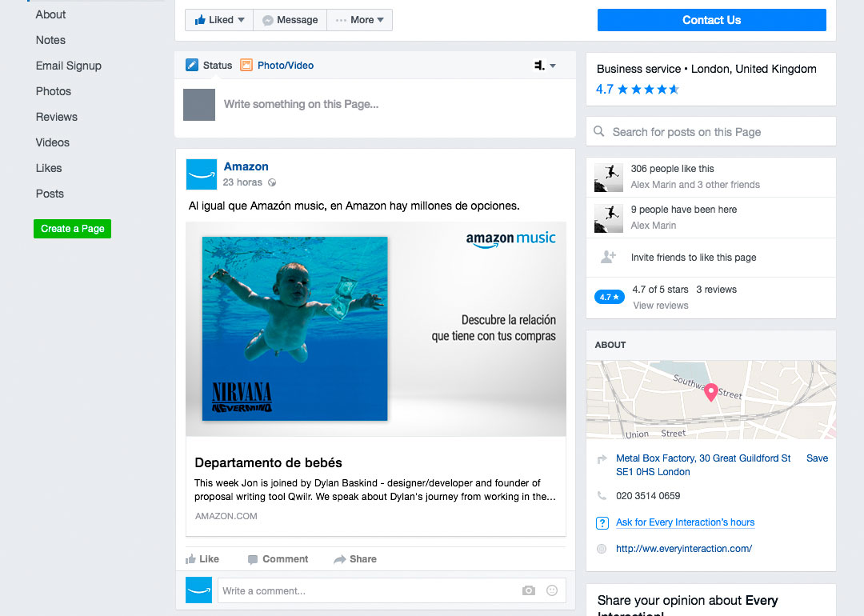The height and width of the screenshot is (616, 864).
Task: Click the directions arrow icon by address
Action: (x=602, y=458)
